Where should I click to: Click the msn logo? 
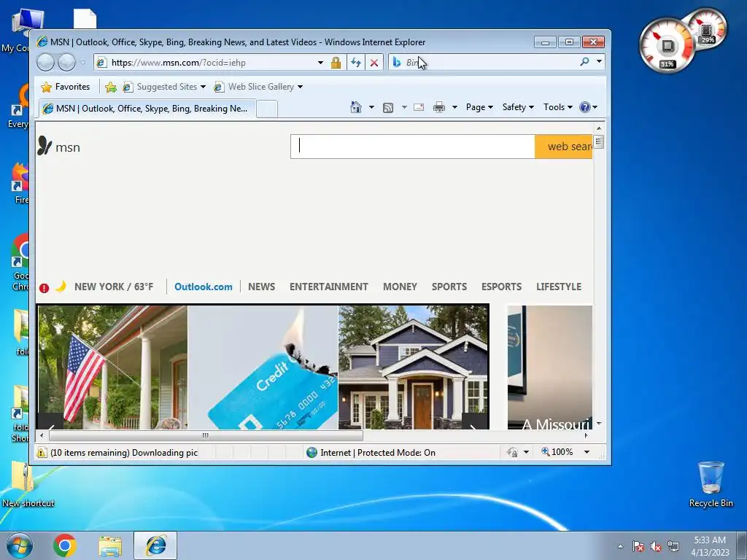[x=58, y=146]
